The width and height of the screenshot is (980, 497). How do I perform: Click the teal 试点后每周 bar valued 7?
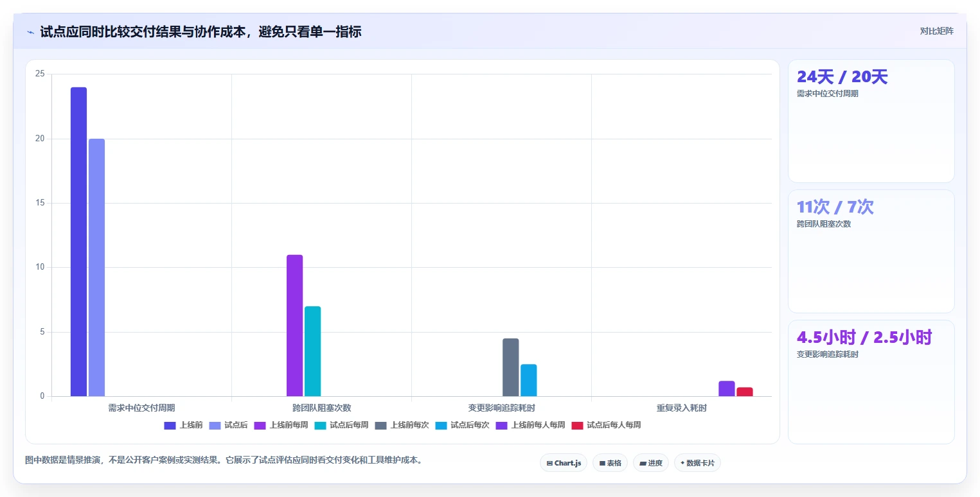coord(312,351)
